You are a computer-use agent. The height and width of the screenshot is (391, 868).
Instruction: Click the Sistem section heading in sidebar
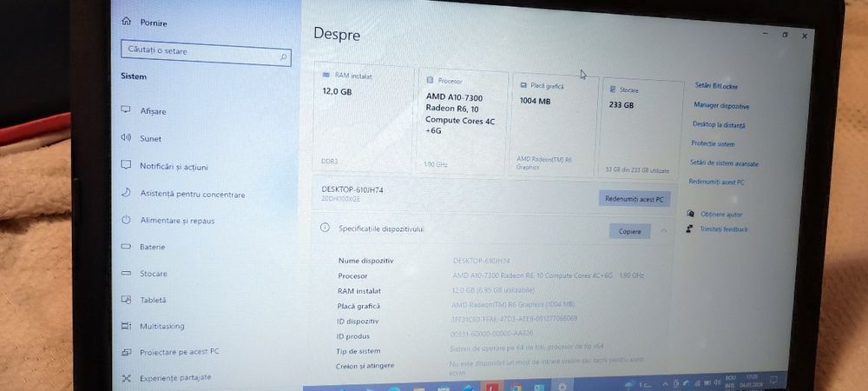coord(134,76)
